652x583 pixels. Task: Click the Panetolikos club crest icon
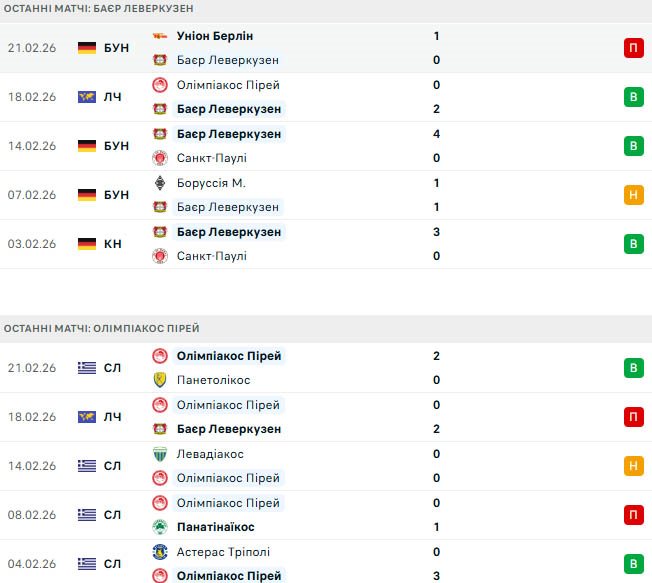(x=159, y=380)
